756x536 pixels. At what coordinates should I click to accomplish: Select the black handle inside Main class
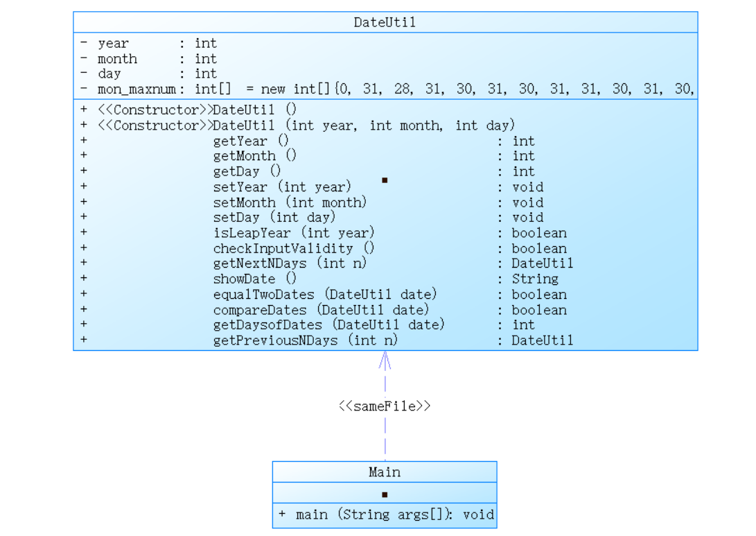[385, 494]
